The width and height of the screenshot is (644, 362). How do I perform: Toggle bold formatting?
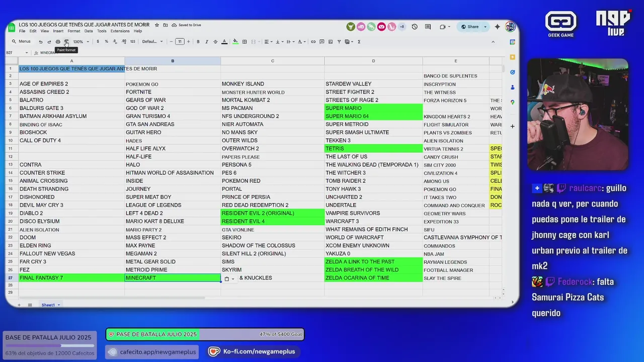click(x=198, y=42)
